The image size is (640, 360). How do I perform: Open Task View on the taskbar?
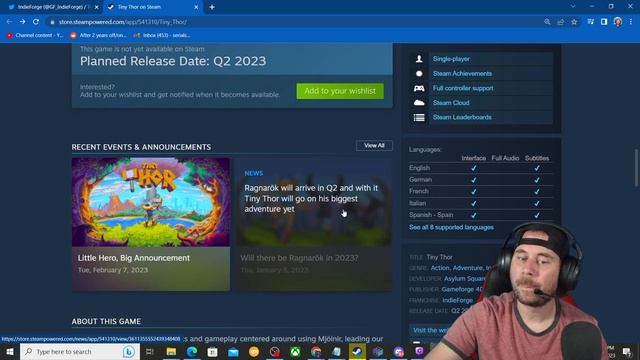click(149, 351)
